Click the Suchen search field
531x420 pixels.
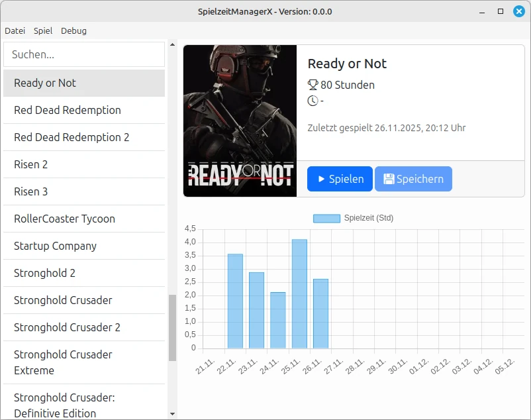tap(84, 54)
